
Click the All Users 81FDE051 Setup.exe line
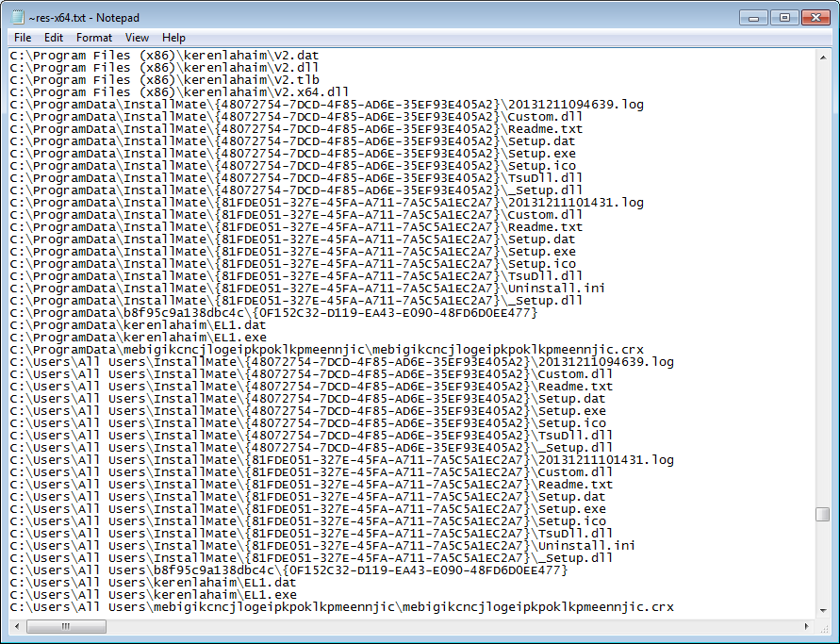pyautogui.click(x=308, y=509)
